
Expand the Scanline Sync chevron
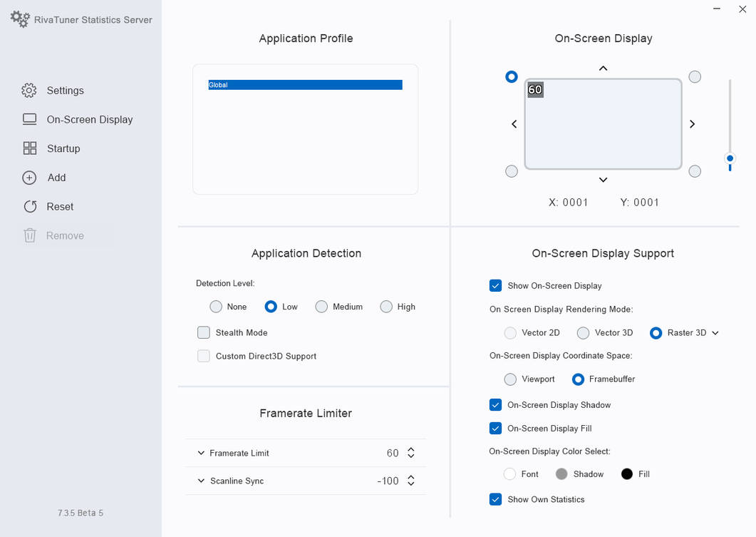point(201,481)
